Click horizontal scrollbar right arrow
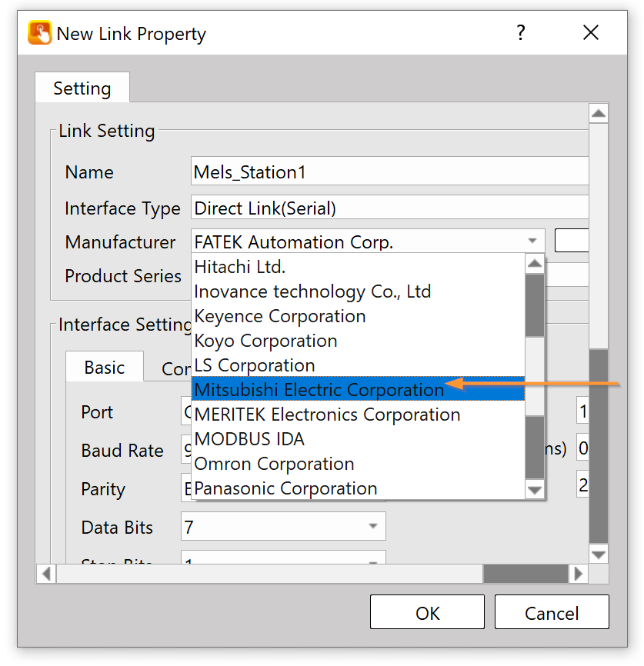The image size is (644, 666). [x=579, y=573]
